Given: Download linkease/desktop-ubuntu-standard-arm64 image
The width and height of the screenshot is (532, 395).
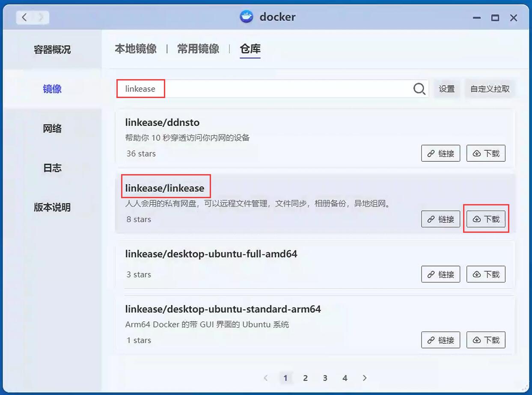Looking at the screenshot, I should click(486, 340).
